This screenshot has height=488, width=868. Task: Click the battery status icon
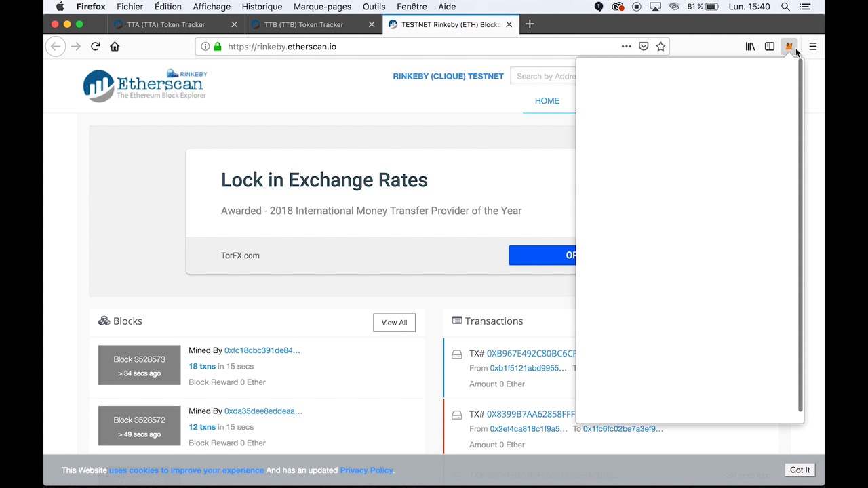pos(712,7)
